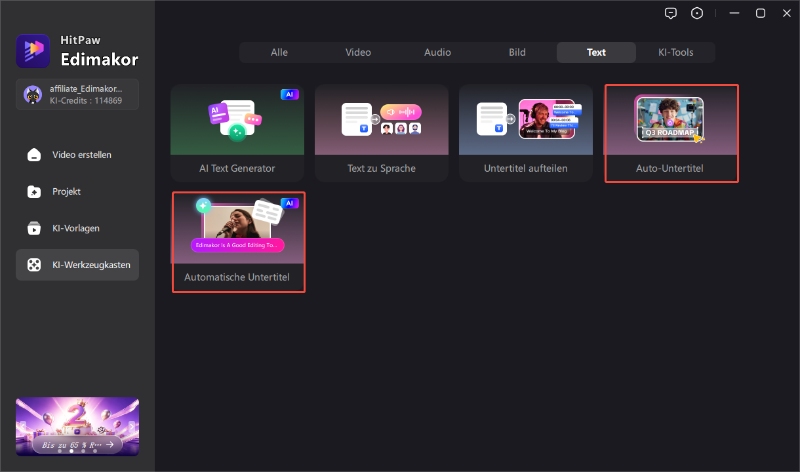The height and width of the screenshot is (472, 800).
Task: Minimize the Edimakor window
Action: click(734, 13)
